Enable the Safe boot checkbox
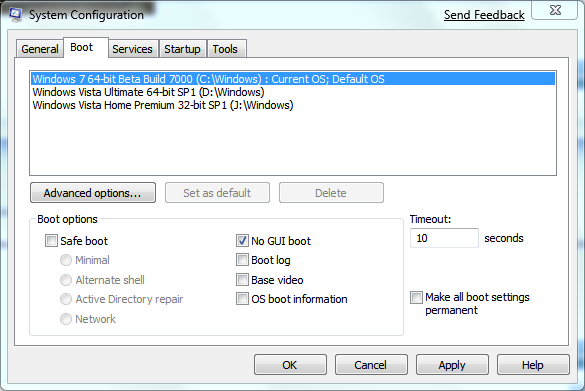This screenshot has width=585, height=391. click(x=51, y=241)
